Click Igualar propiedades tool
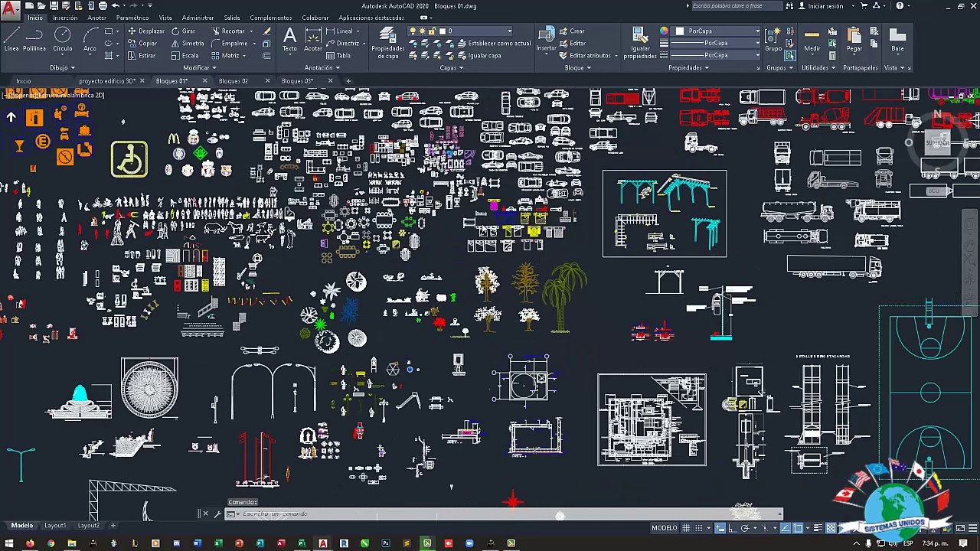 tap(640, 42)
